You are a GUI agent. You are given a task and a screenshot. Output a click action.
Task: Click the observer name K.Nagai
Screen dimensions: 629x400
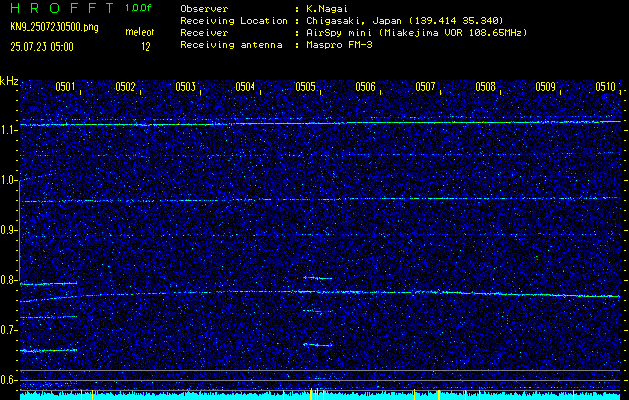327,9
